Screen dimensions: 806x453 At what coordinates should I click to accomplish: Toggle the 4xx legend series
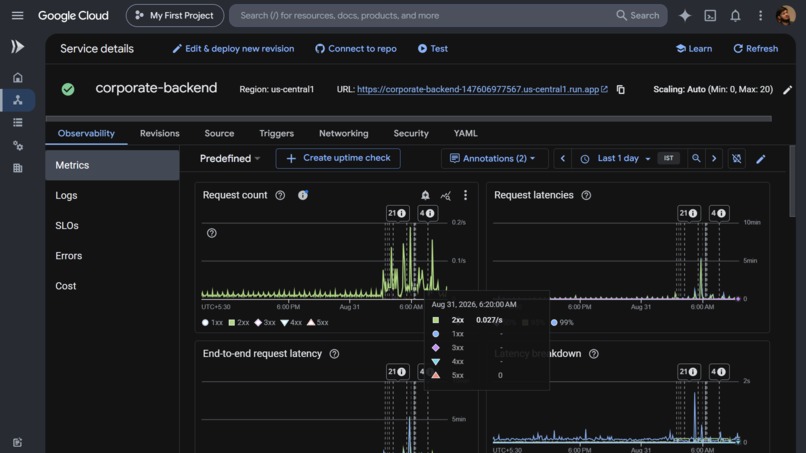point(291,322)
